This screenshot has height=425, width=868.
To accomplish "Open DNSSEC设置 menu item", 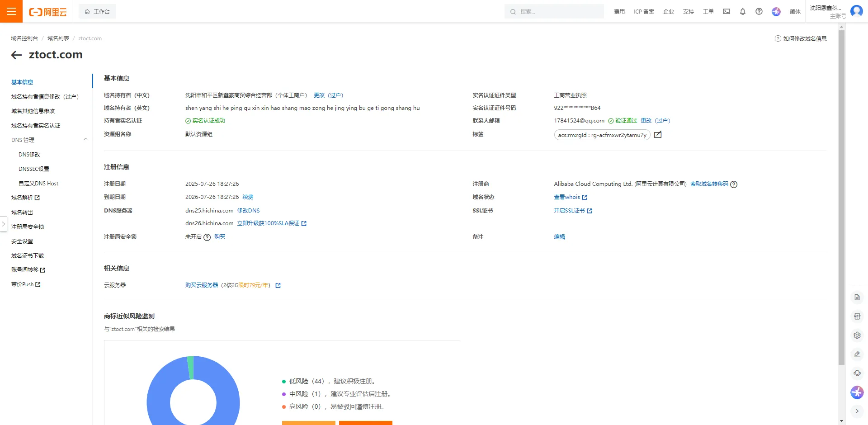I will 34,169.
